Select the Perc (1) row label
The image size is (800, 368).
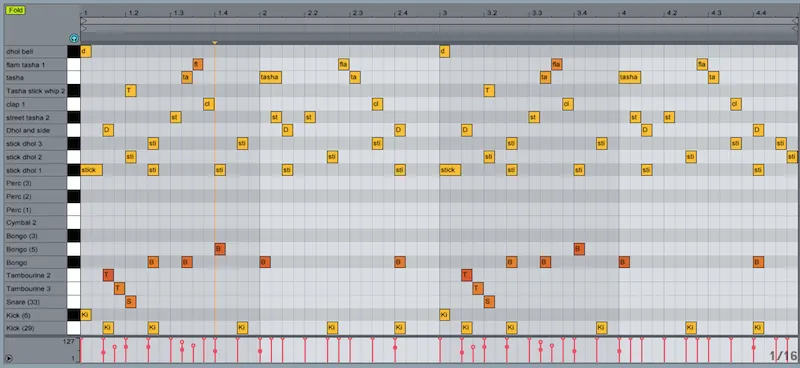tap(36, 210)
